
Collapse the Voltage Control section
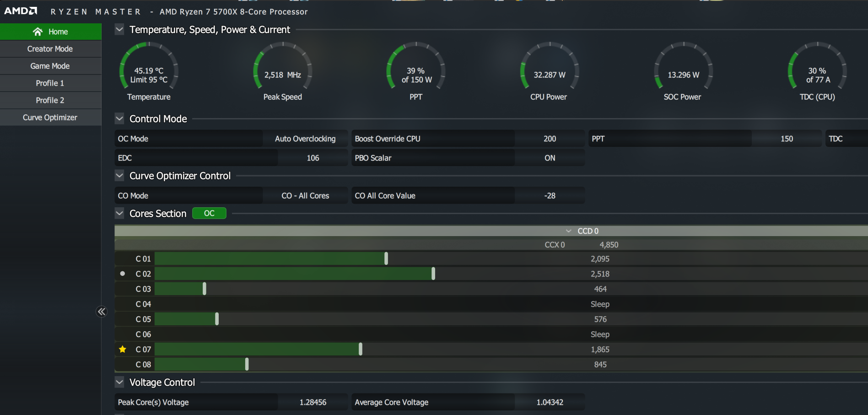(119, 382)
